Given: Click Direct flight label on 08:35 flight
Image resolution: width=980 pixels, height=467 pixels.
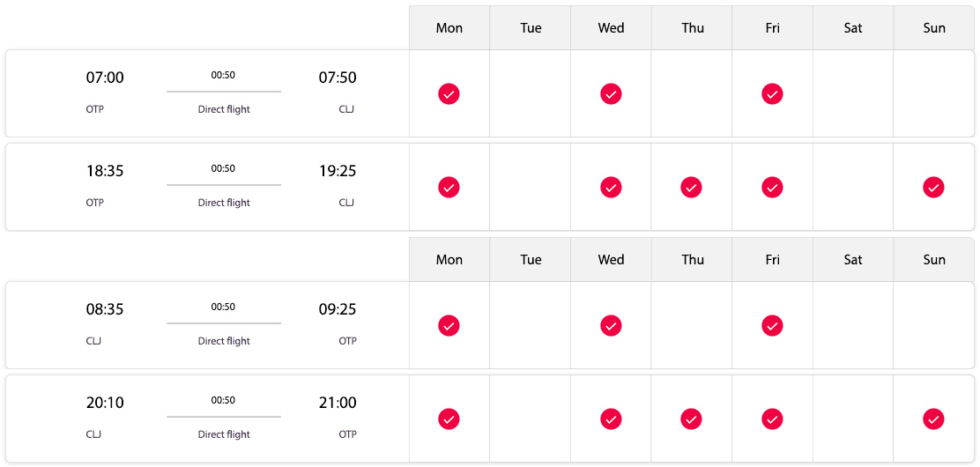Looking at the screenshot, I should (224, 341).
